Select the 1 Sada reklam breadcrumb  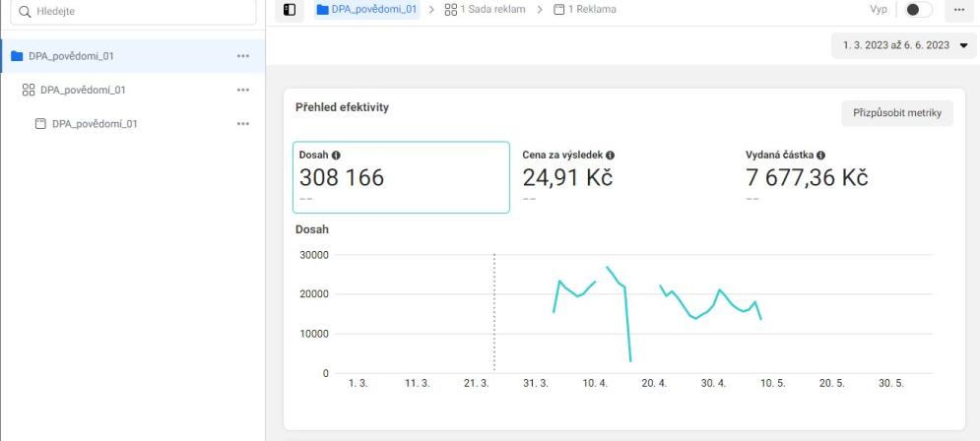coord(485,9)
